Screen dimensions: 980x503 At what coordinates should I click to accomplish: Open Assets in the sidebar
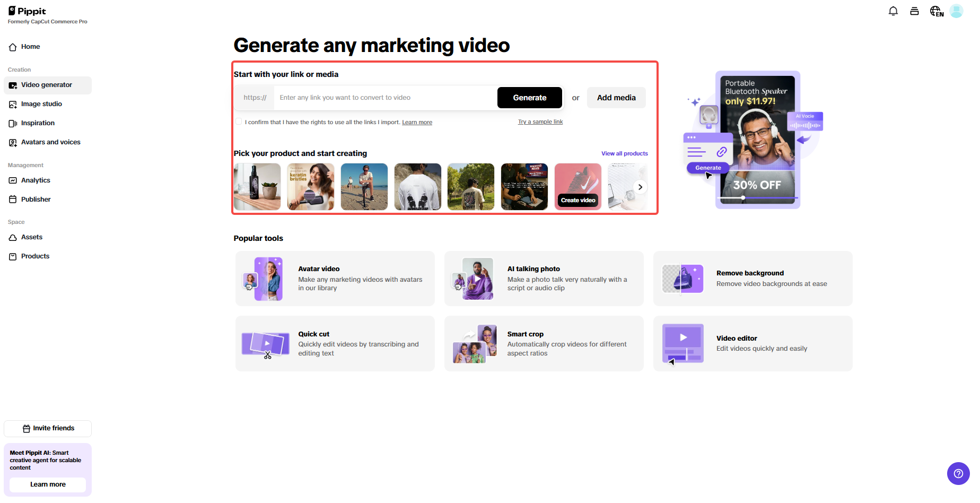(x=48, y=237)
